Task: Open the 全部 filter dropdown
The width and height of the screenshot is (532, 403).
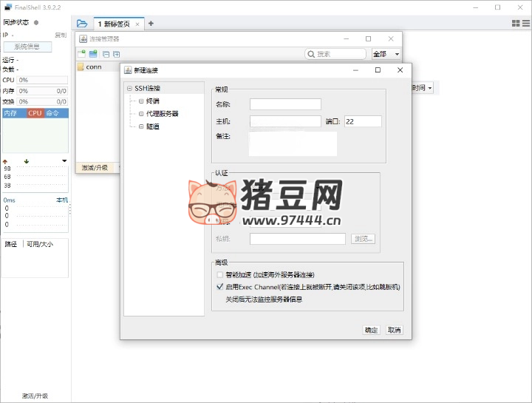Action: point(386,54)
